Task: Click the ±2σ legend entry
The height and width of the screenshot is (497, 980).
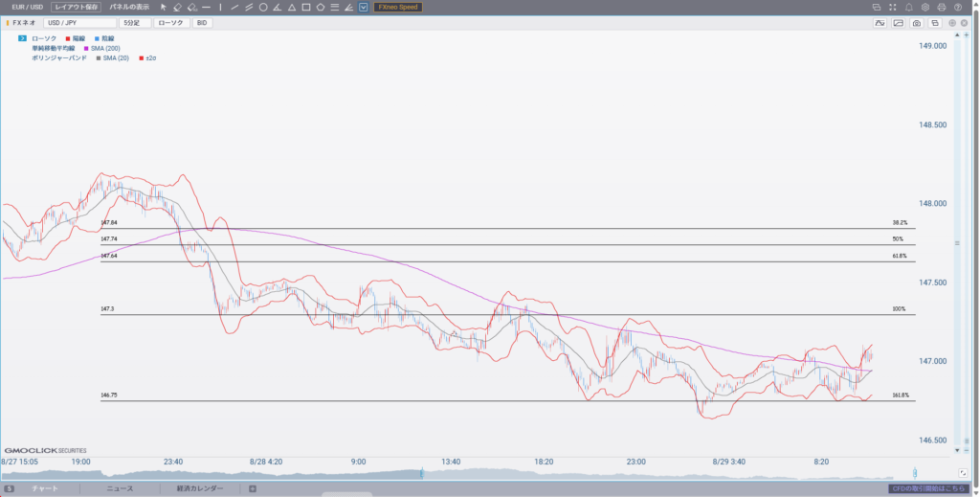Action: pos(150,58)
